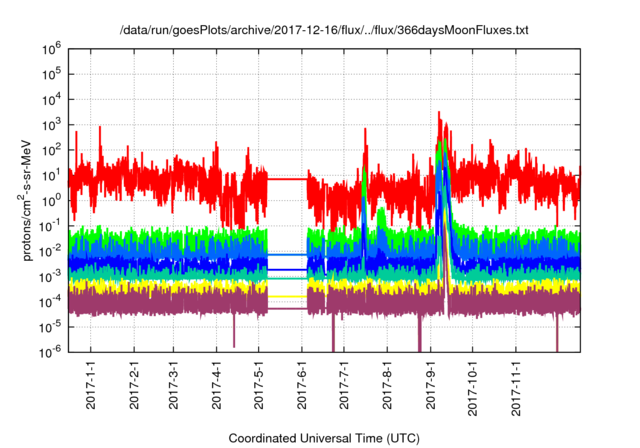Screen dimensions: 640x448
Task: Select the 2017-1-1 date tick label
Action: click(91, 386)
